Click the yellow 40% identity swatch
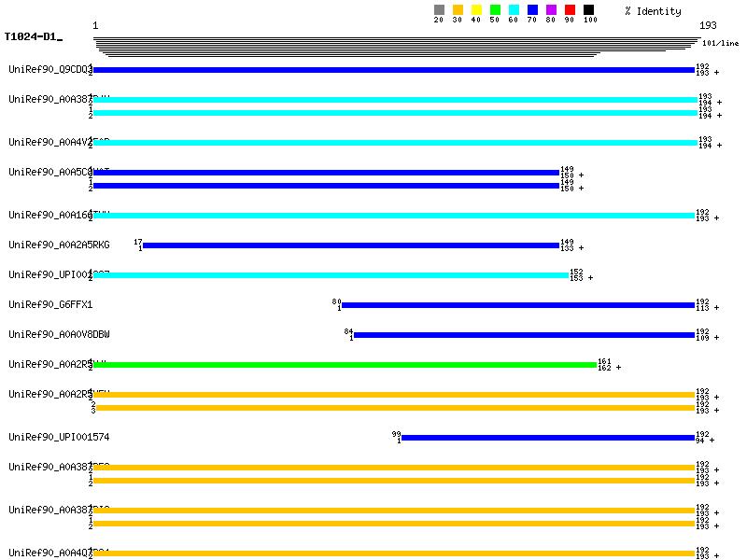This screenshot has width=747, height=560. [x=476, y=10]
